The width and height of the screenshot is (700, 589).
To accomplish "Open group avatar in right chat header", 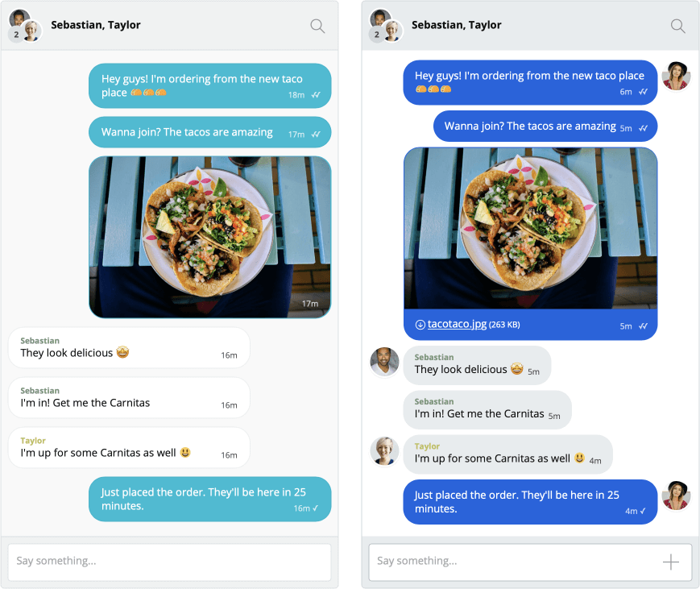I will point(386,26).
